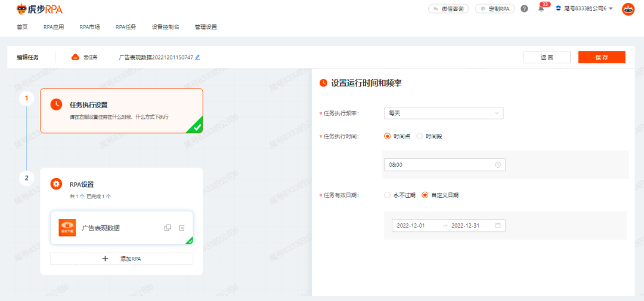
Task: Open the RPA任务 menu
Action: click(x=126, y=27)
